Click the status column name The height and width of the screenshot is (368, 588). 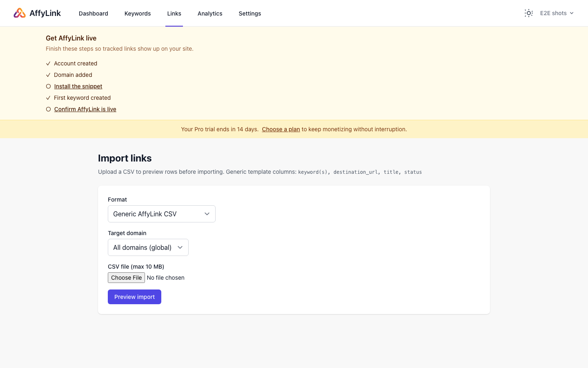[413, 172]
